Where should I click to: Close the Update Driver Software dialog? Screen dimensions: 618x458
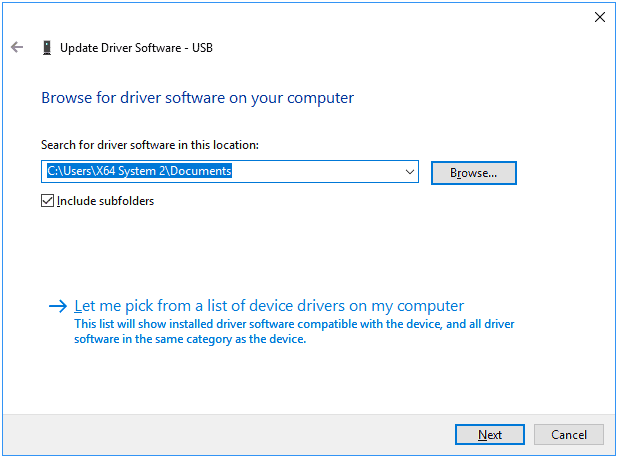pyautogui.click(x=600, y=17)
